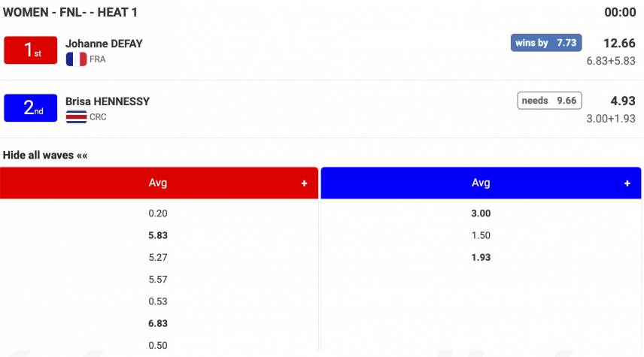The width and height of the screenshot is (644, 357).
Task: Select Defay's counted wave score 5.83
Action: click(158, 235)
